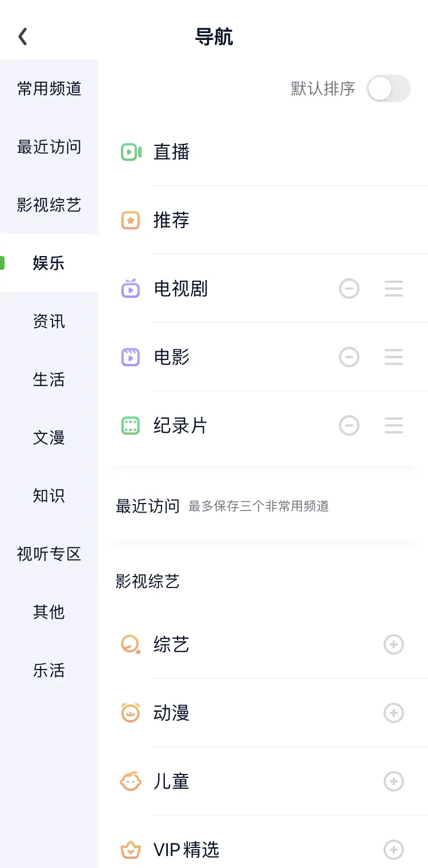Tap the back arrow icon
The width and height of the screenshot is (428, 868).
23,36
